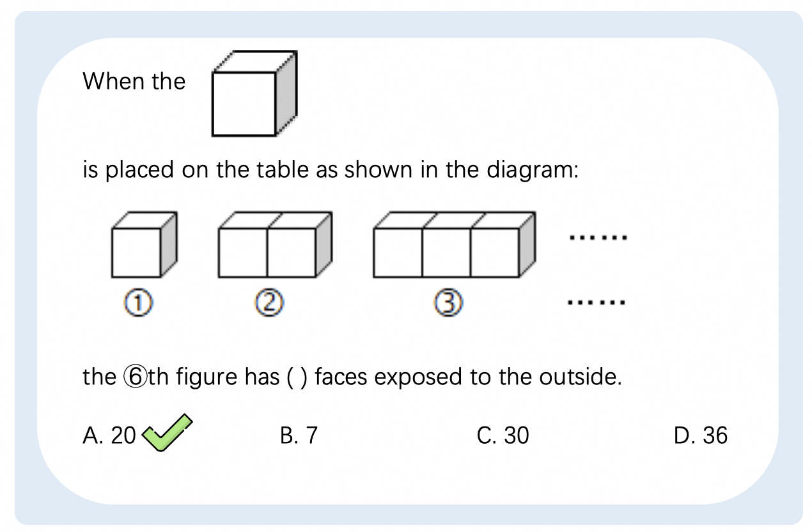Click the three-cube row labeled figure ③

coord(454,245)
